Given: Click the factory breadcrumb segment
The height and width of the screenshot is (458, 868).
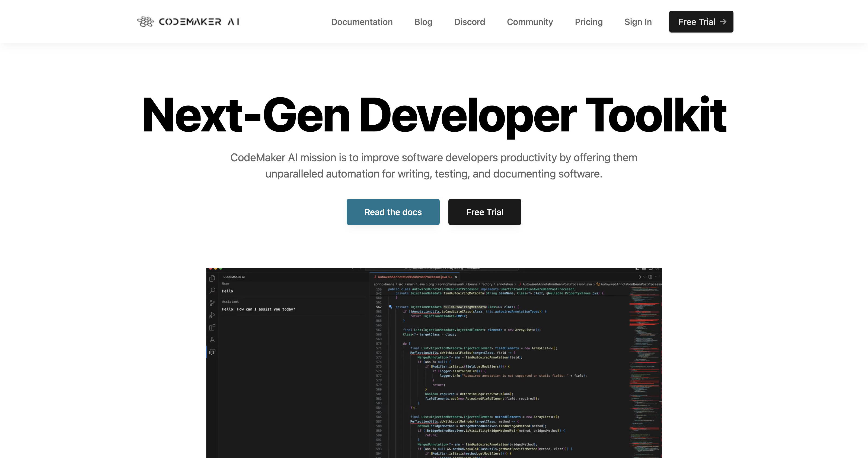Looking at the screenshot, I should pos(487,284).
